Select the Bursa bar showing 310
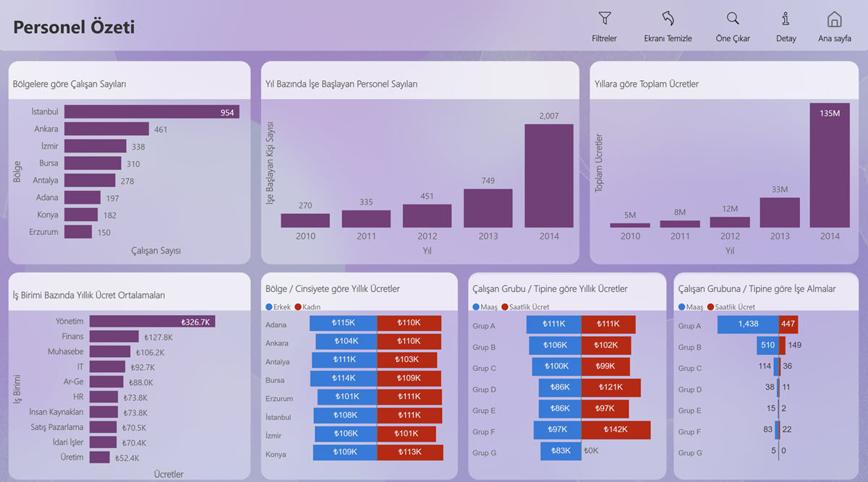868x482 pixels. (x=93, y=163)
